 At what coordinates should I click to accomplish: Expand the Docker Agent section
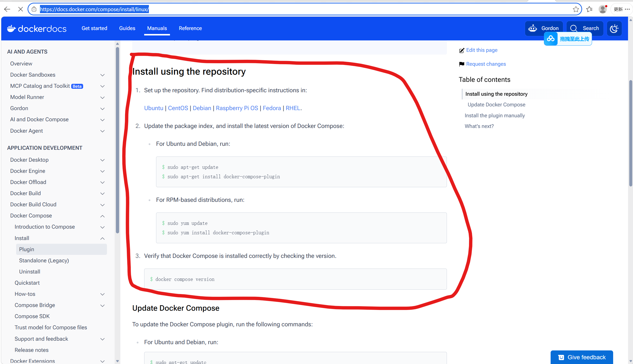pos(102,131)
